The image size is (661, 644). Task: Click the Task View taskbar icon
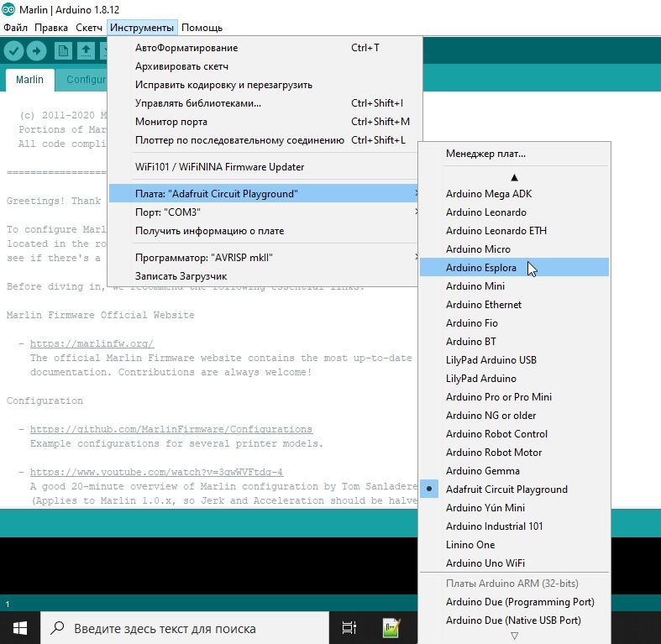coord(349,628)
